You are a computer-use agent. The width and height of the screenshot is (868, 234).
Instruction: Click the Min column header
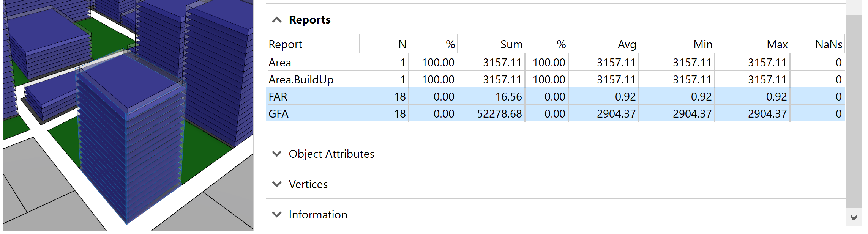[x=702, y=44]
